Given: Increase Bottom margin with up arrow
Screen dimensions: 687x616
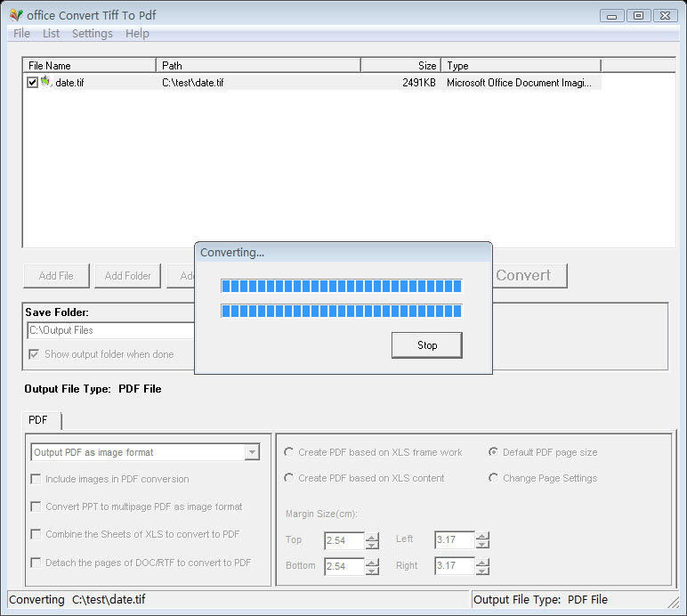Looking at the screenshot, I should tap(372, 563).
